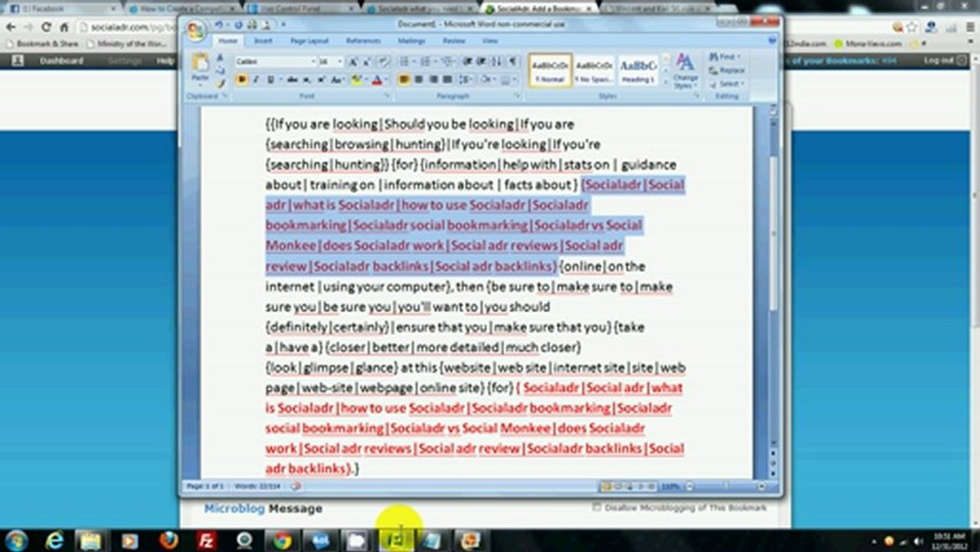Click the text highlight color icon
The height and width of the screenshot is (552, 980).
356,80
